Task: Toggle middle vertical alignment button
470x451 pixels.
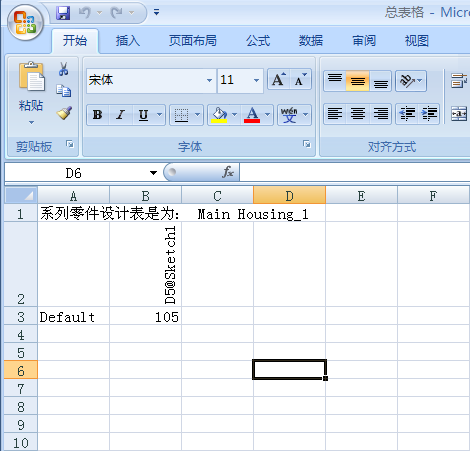Action: pyautogui.click(x=358, y=81)
